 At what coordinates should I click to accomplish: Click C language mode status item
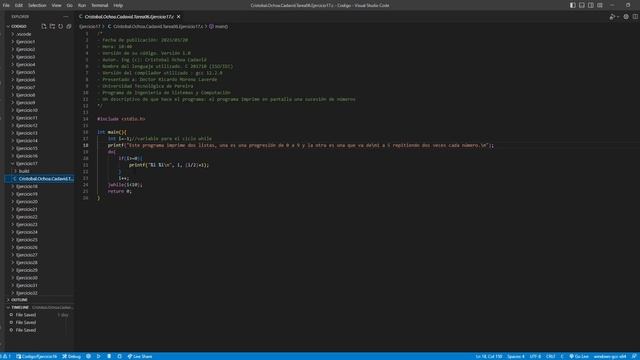click(562, 356)
